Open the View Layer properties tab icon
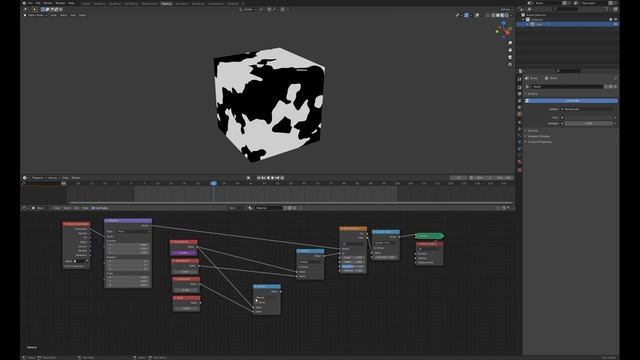Screen dimensions: 640x360 [x=520, y=101]
